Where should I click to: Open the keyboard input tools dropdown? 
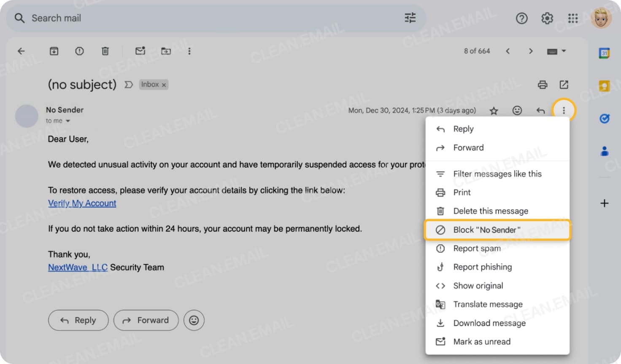point(556,51)
